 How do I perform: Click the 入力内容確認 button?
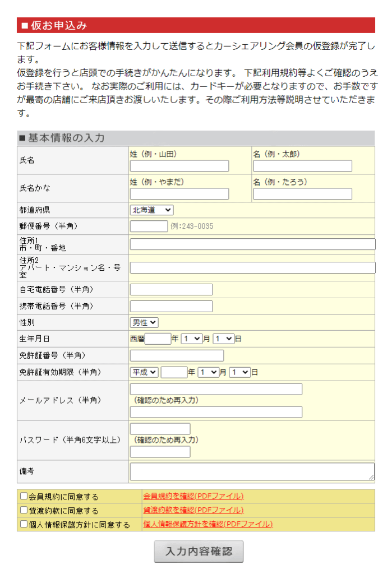199,552
